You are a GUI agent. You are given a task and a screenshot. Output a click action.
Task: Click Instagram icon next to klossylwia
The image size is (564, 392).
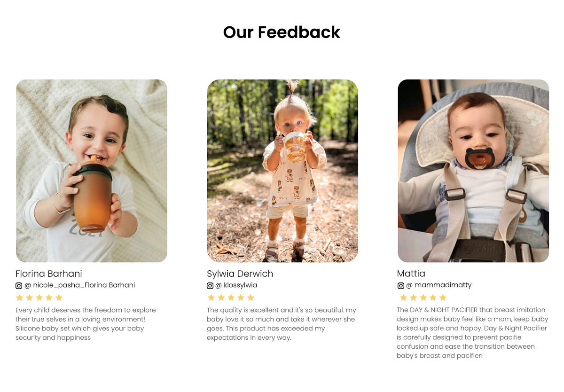[210, 285]
